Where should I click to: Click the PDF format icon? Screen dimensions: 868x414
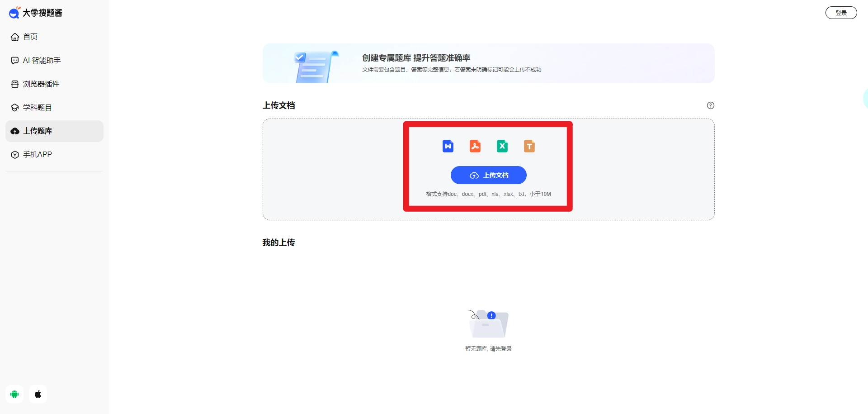pos(475,146)
